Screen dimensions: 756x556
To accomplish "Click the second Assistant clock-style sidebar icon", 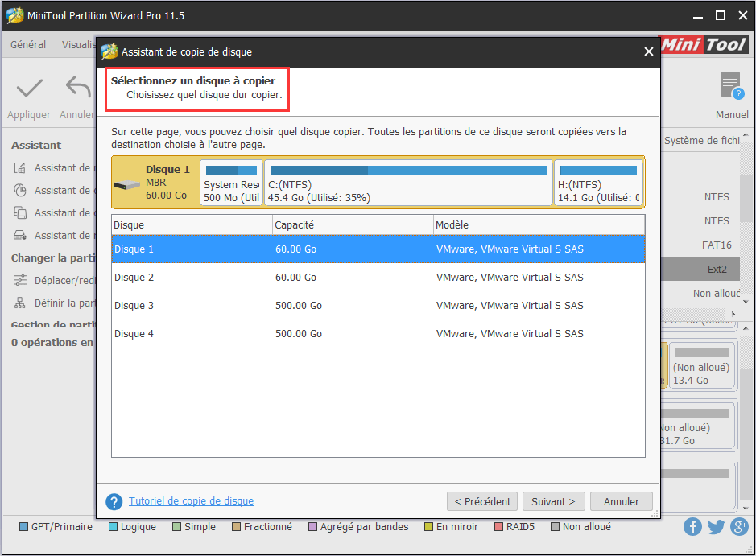I will coord(20,191).
